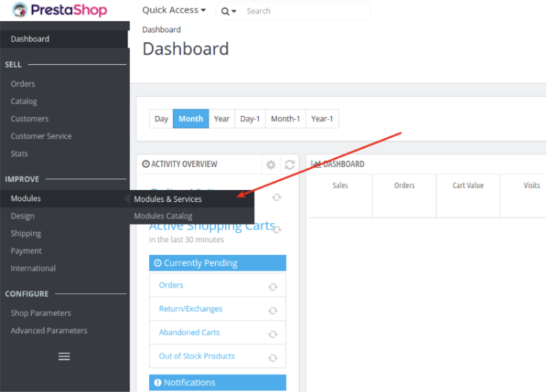
Task: Switch date range to Day
Action: coord(161,119)
